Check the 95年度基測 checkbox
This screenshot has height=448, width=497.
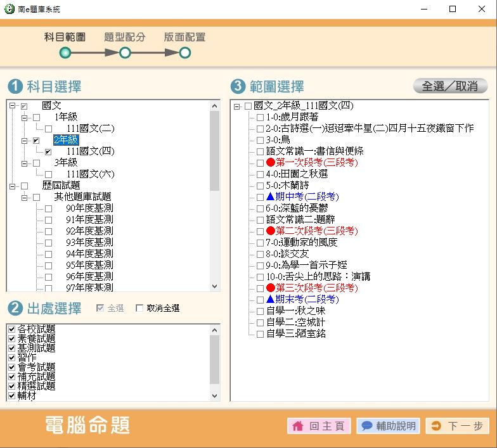(48, 266)
